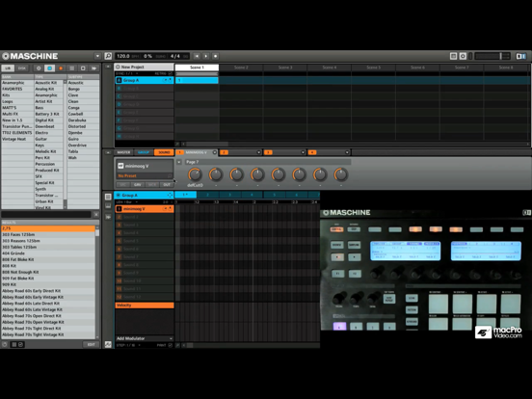Image resolution: width=532 pixels, height=399 pixels.
Task: Select the Cowbell subtype entry
Action: click(x=83, y=114)
